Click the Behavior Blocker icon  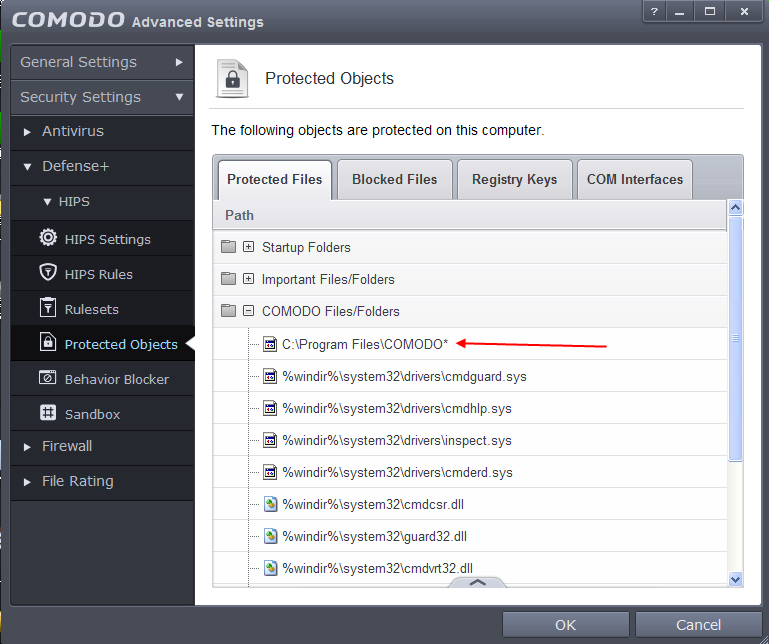coord(47,378)
